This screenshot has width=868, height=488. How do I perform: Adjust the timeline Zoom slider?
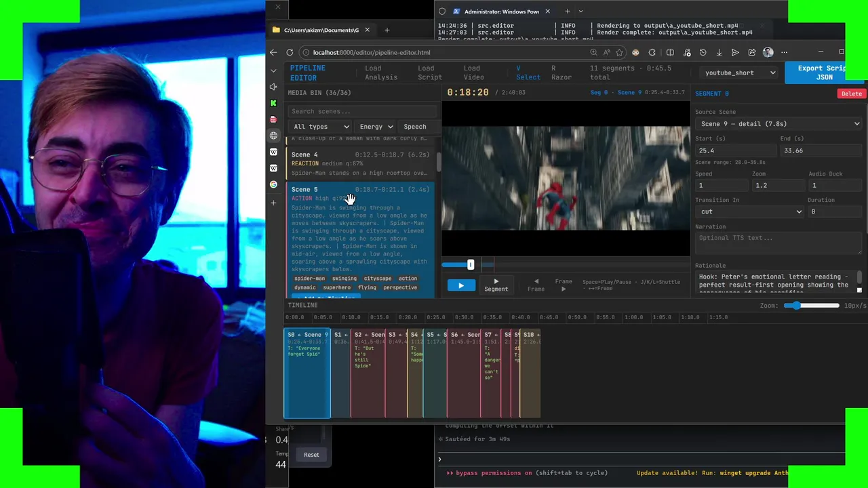click(x=811, y=306)
